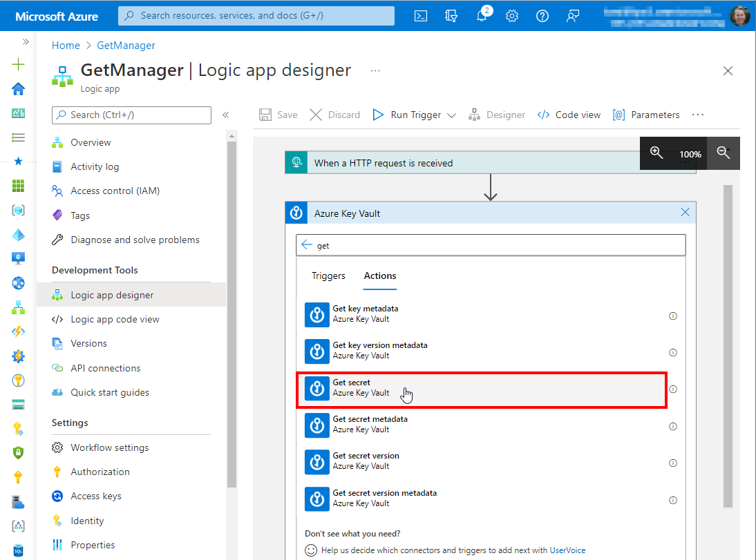
Task: Expand the Azure portal sidebar menu
Action: point(26,41)
